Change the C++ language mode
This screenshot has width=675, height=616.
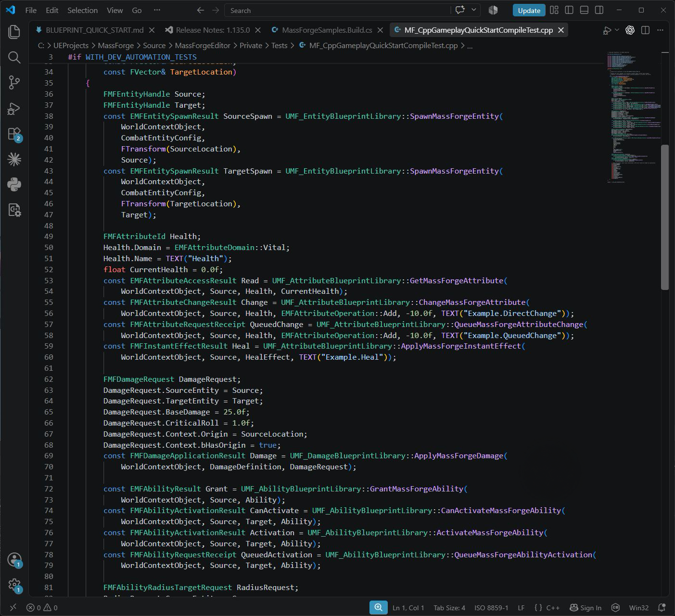553,607
